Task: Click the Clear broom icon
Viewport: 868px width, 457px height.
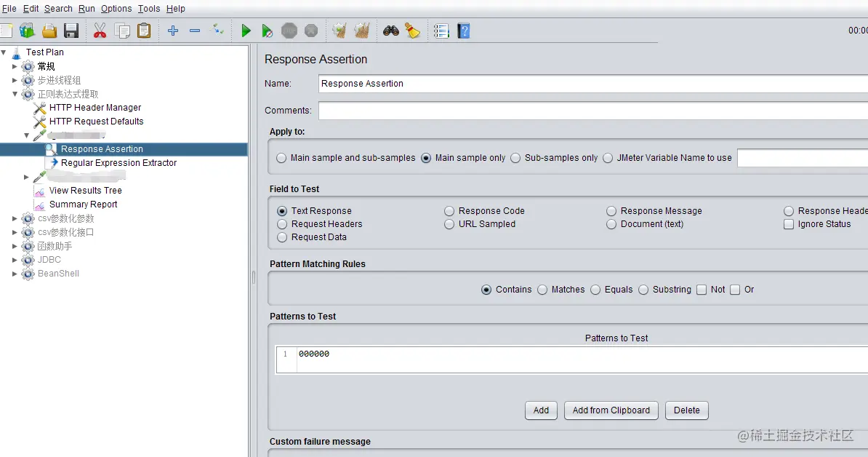Action: pos(339,31)
